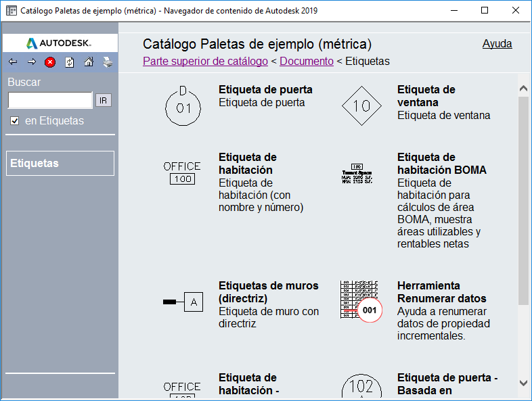Click the red Stop icon
Screen dimensions: 532x401
coord(50,62)
